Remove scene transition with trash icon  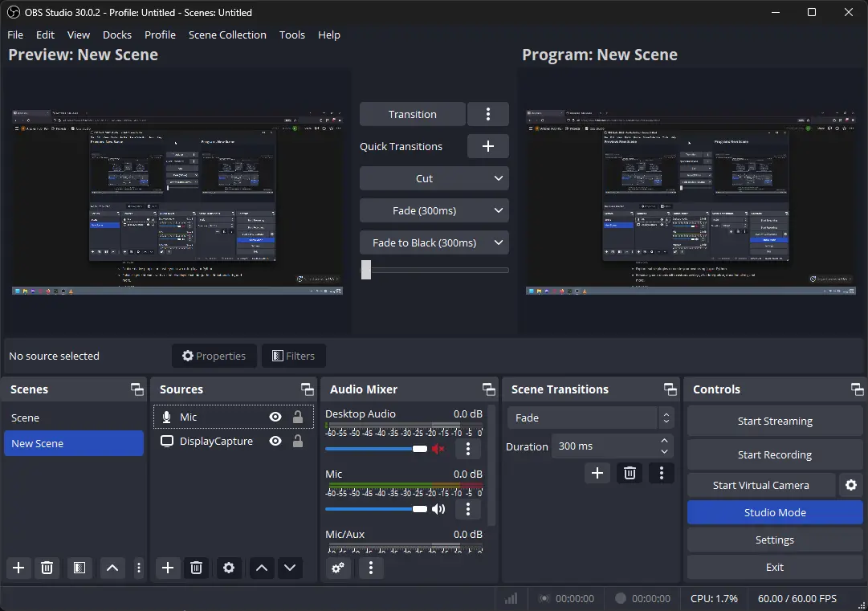click(x=630, y=473)
